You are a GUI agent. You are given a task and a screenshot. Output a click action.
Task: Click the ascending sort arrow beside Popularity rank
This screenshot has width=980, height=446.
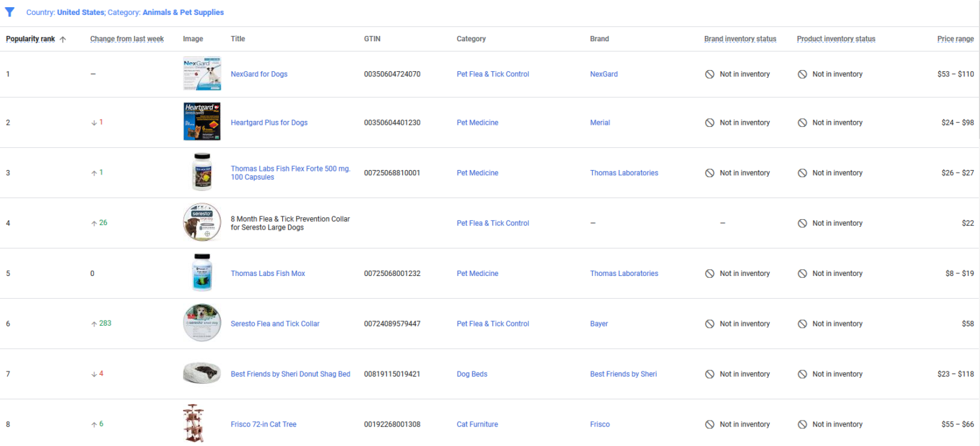pos(63,39)
